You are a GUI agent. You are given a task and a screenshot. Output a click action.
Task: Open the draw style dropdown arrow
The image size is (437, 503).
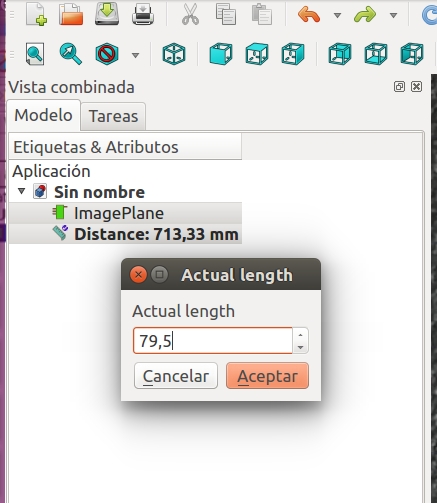coord(135,55)
